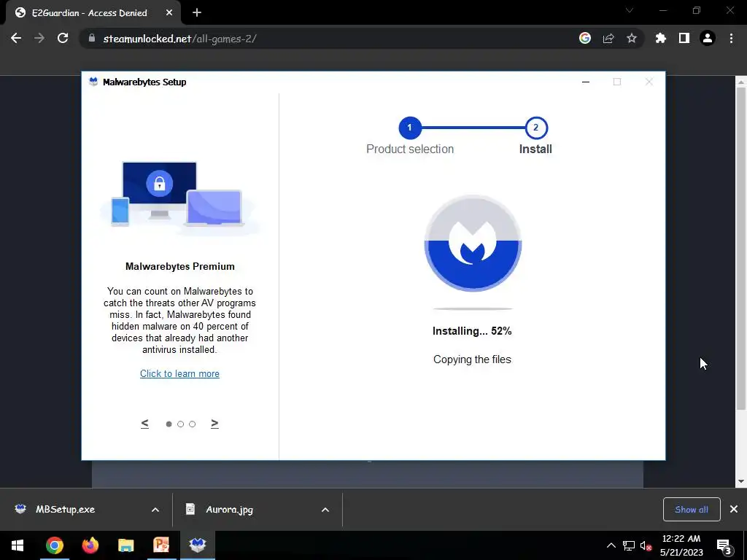Click the Installing... 52% text
Viewport: 747px width, 560px height.
[x=472, y=331]
